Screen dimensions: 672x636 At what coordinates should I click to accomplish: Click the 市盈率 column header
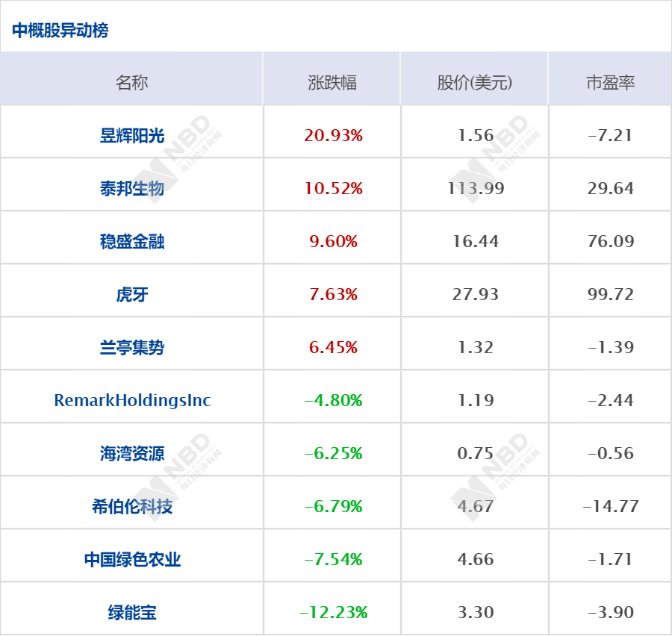coord(610,82)
